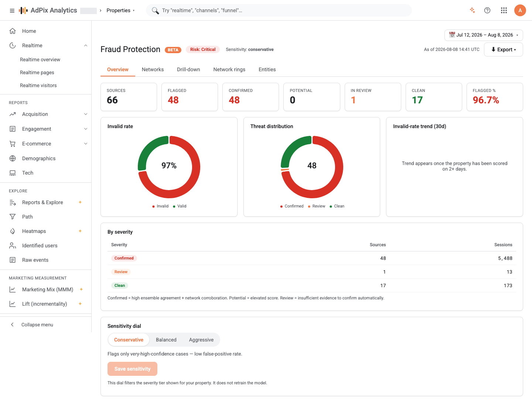Switch to the Drill-down tab
This screenshot has width=532, height=405.
click(x=188, y=69)
